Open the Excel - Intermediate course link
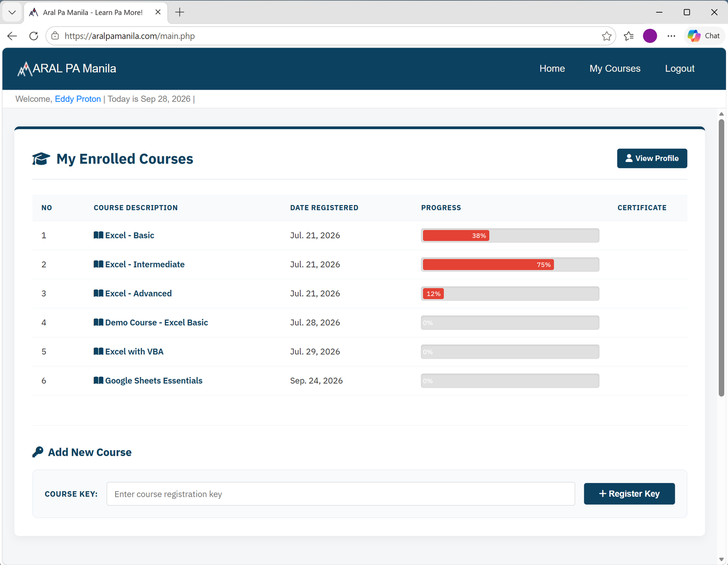The height and width of the screenshot is (565, 728). [145, 264]
